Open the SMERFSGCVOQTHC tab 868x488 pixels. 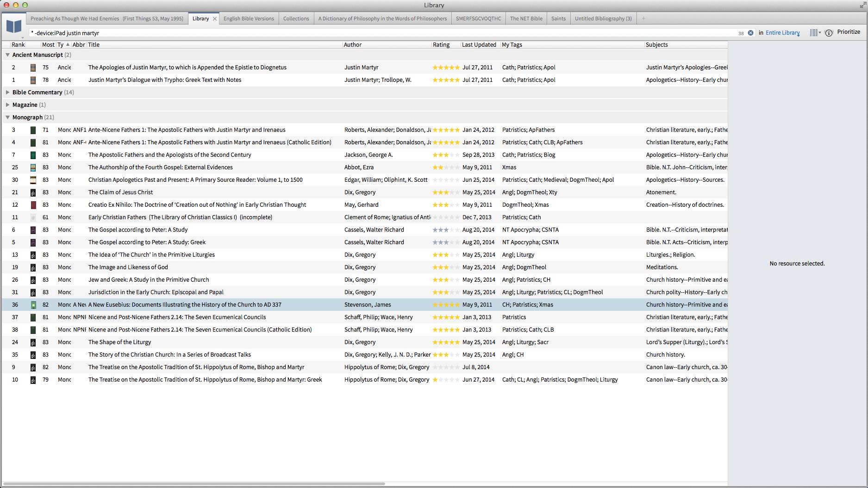pyautogui.click(x=478, y=19)
